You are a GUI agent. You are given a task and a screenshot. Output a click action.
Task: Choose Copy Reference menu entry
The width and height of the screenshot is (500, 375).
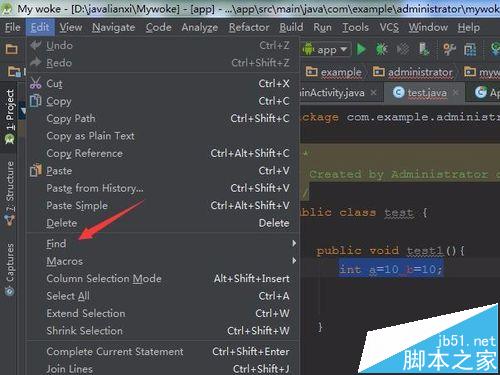(163, 153)
